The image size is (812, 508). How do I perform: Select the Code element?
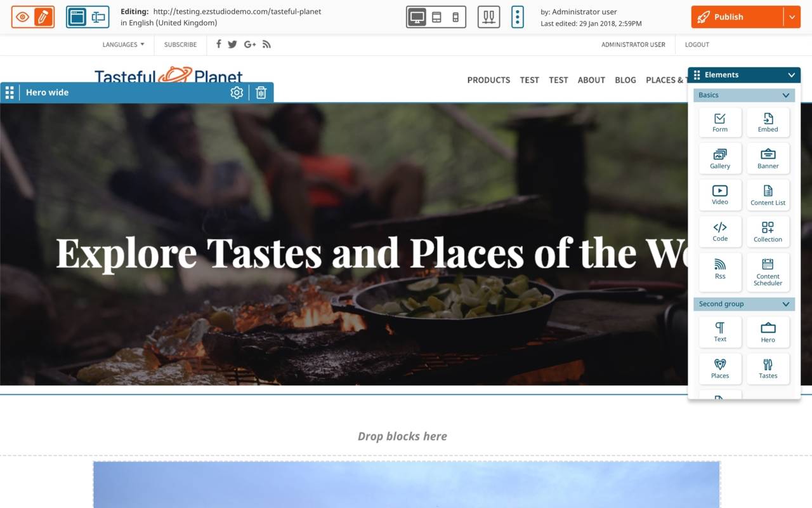pos(720,232)
